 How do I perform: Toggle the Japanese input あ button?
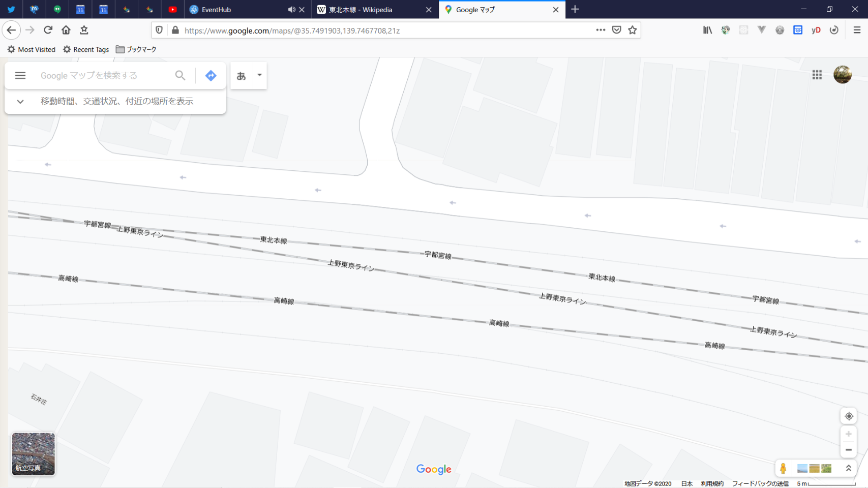click(x=242, y=75)
